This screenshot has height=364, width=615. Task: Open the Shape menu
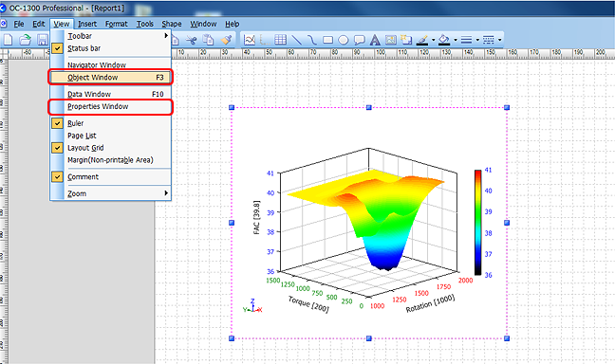coord(172,24)
